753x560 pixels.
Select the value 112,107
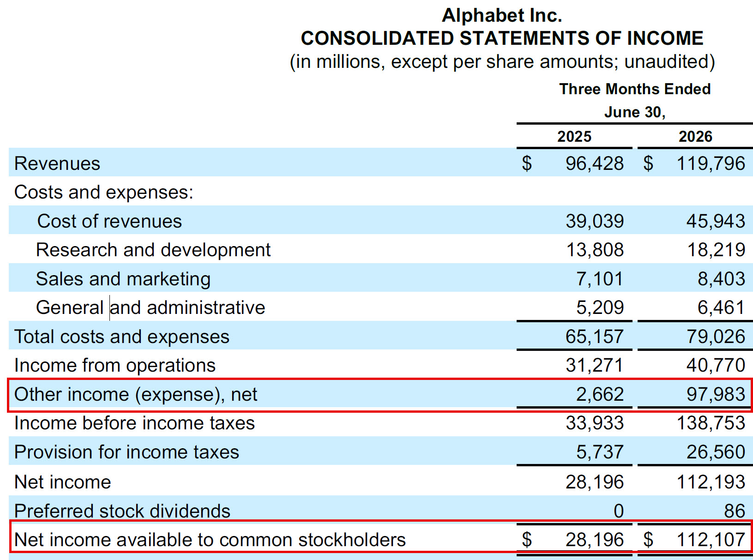[711, 540]
